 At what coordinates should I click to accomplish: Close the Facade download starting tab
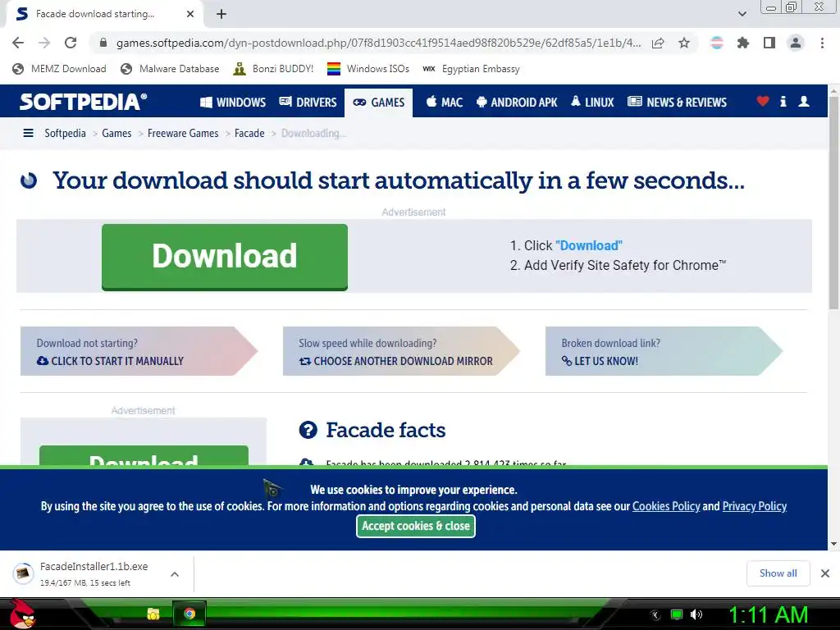point(190,14)
